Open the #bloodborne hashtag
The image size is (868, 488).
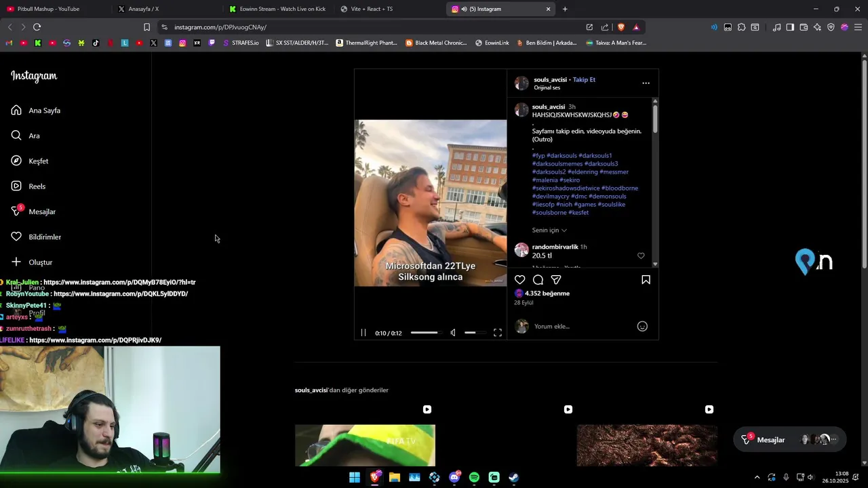[620, 188]
